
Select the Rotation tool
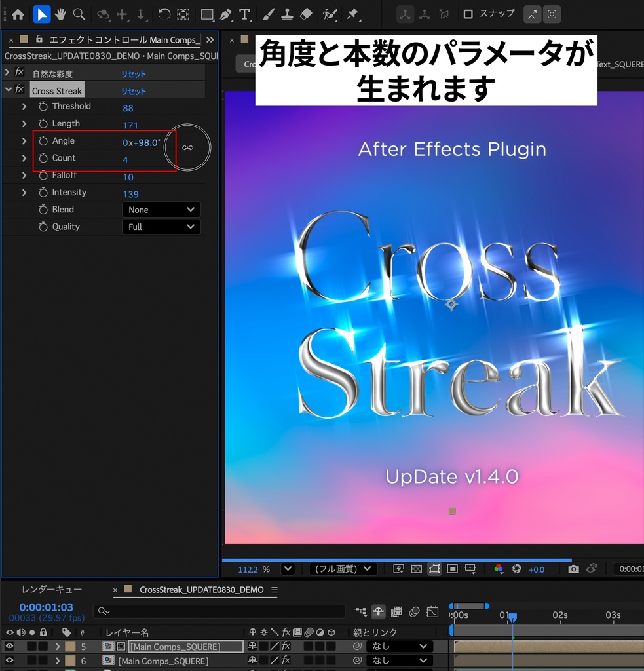164,14
